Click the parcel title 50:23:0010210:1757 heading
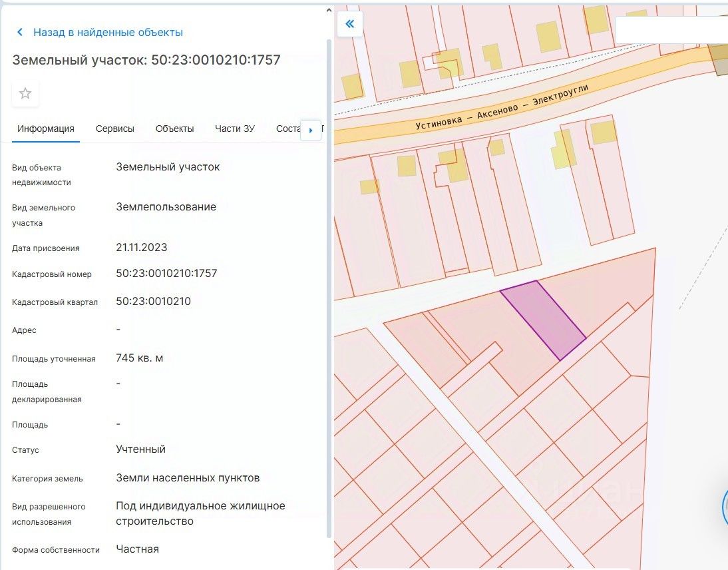 (x=146, y=60)
